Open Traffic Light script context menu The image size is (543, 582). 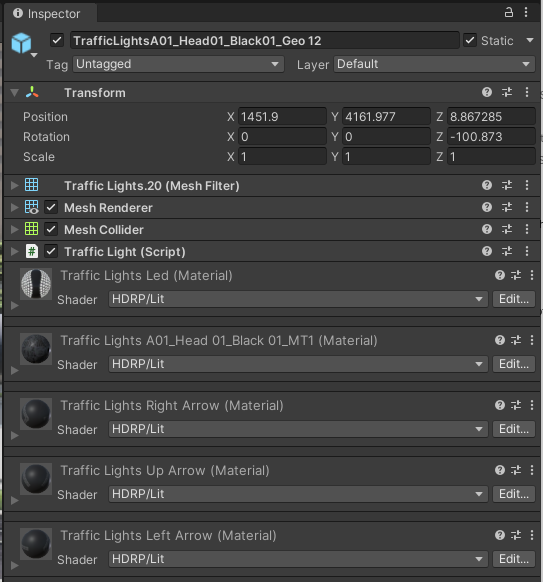[x=527, y=251]
